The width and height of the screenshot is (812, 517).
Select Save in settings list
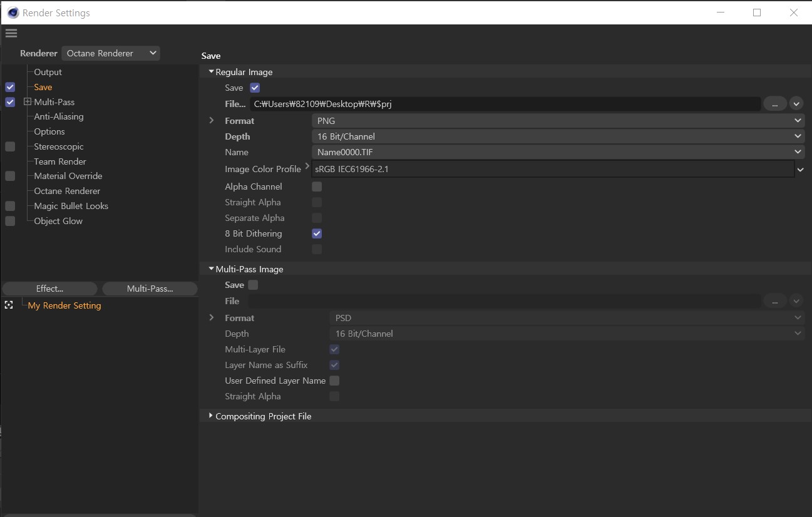pyautogui.click(x=43, y=87)
